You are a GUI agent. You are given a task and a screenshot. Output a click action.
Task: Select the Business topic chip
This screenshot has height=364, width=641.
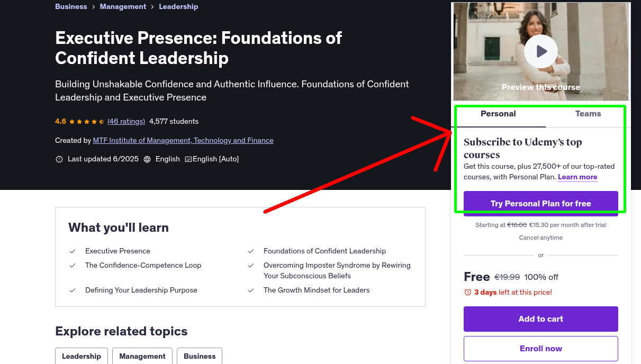coord(200,356)
